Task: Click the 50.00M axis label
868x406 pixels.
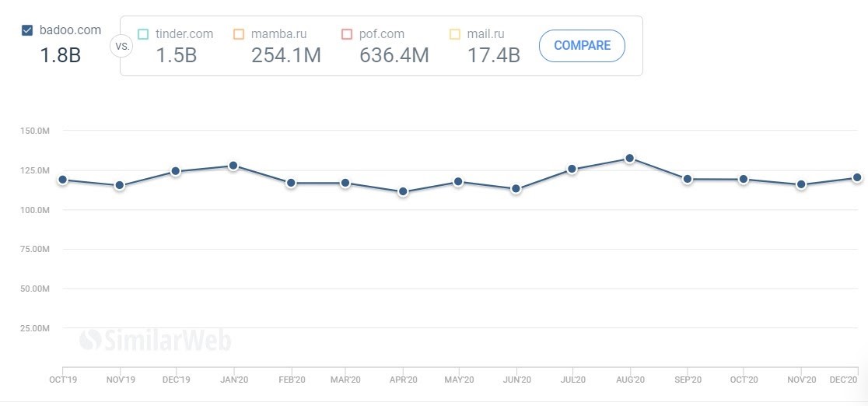Action: (x=34, y=289)
